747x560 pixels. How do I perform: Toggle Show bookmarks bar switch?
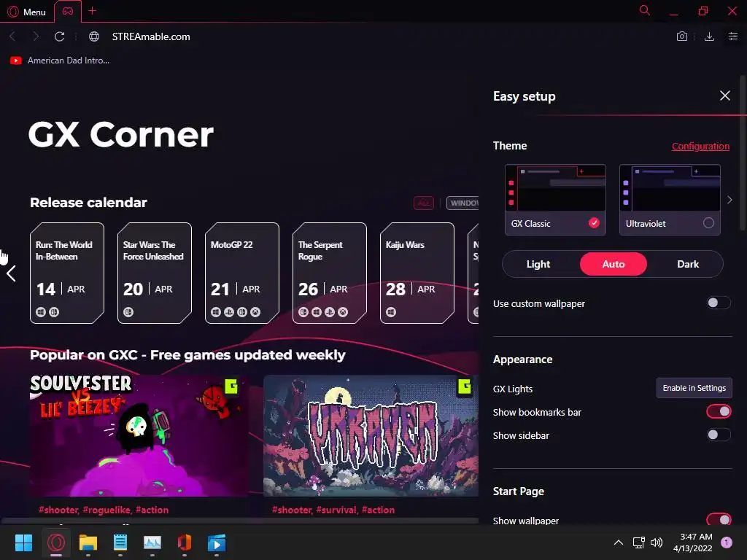(x=719, y=411)
